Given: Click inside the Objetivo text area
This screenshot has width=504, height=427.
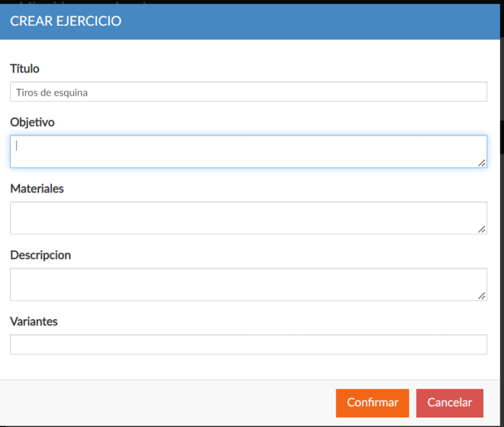Looking at the screenshot, I should point(248,151).
